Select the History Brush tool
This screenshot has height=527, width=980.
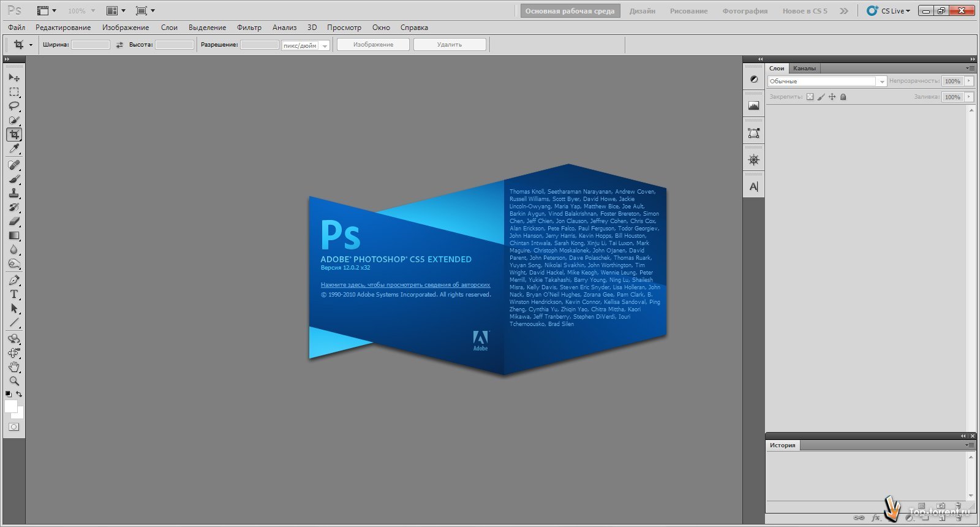tap(14, 207)
